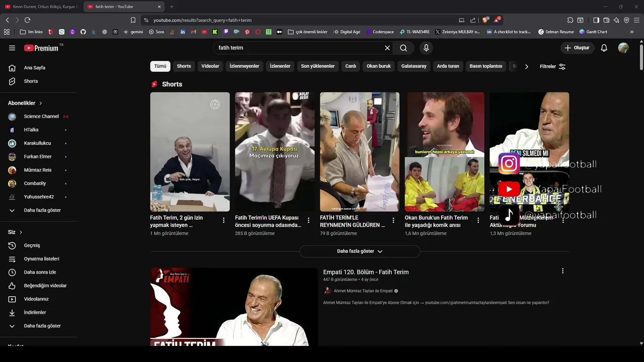Image resolution: width=644 pixels, height=362 pixels.
Task: Open the Reynmen short thumbnail
Action: pyautogui.click(x=360, y=152)
